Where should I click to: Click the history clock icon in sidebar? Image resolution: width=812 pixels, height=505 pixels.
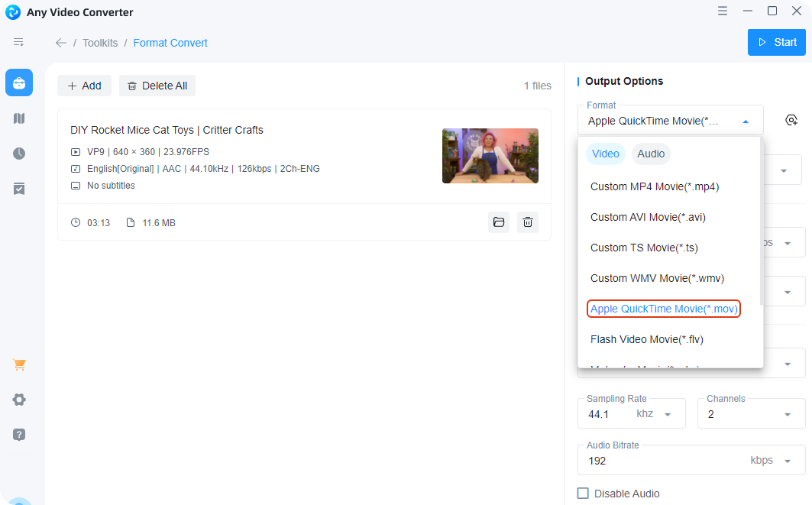19,154
